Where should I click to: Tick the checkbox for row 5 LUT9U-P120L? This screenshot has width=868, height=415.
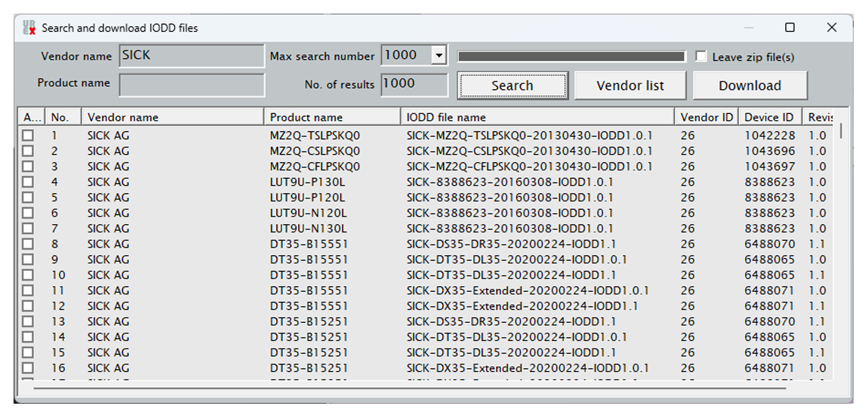tap(28, 198)
